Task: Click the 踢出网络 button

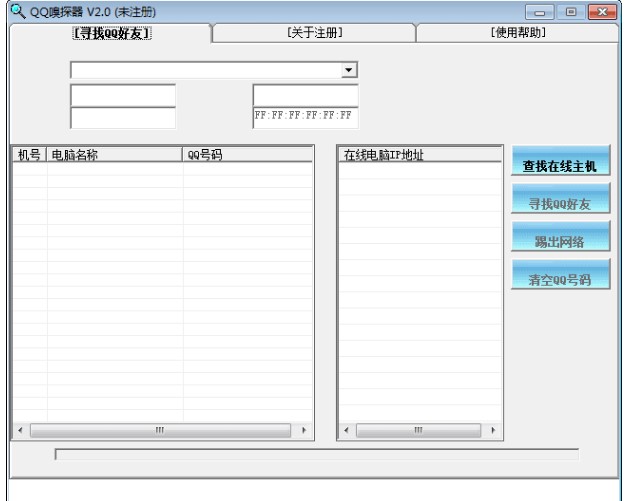Action: click(x=561, y=236)
